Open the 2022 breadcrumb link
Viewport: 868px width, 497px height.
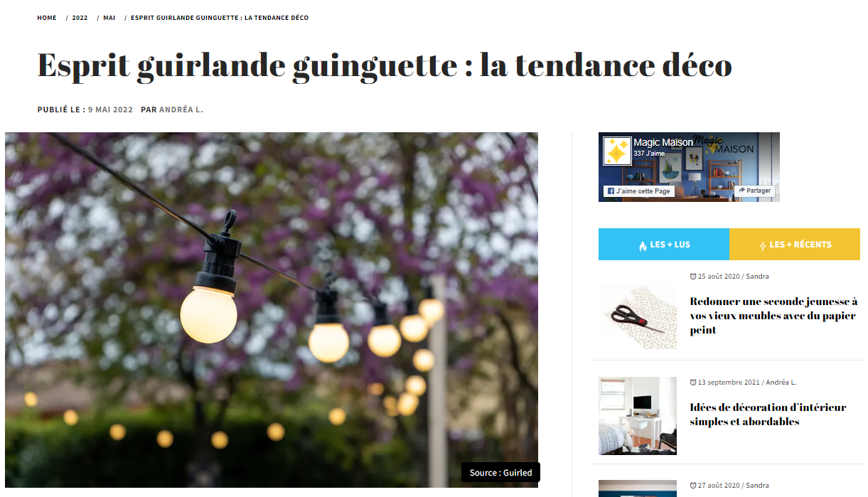80,18
